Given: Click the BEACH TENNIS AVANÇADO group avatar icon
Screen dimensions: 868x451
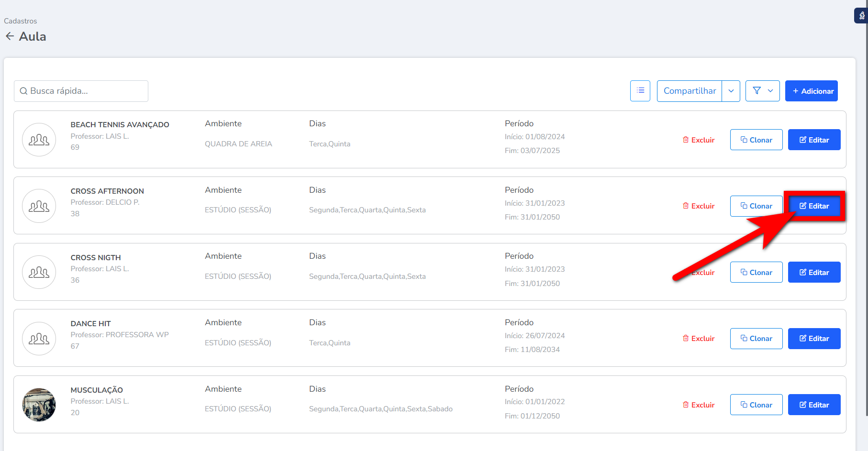Looking at the screenshot, I should pyautogui.click(x=39, y=140).
